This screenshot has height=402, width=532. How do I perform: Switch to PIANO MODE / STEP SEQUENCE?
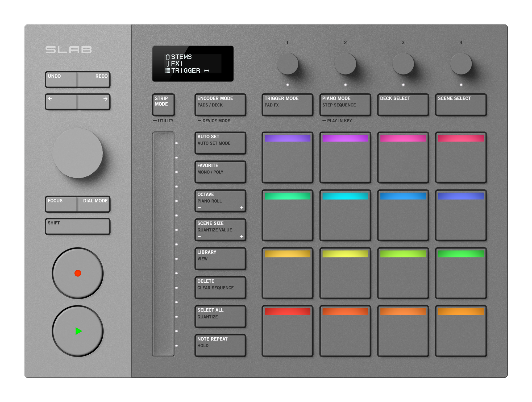(345, 105)
